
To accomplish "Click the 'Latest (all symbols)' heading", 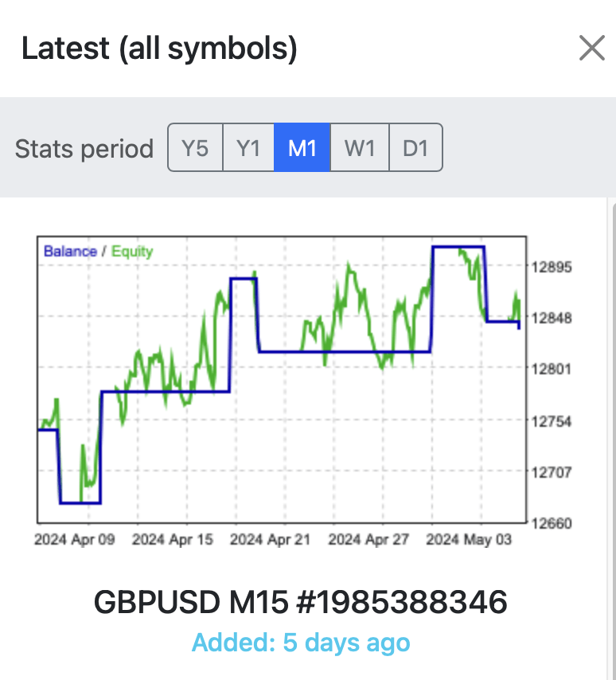I will point(159,49).
